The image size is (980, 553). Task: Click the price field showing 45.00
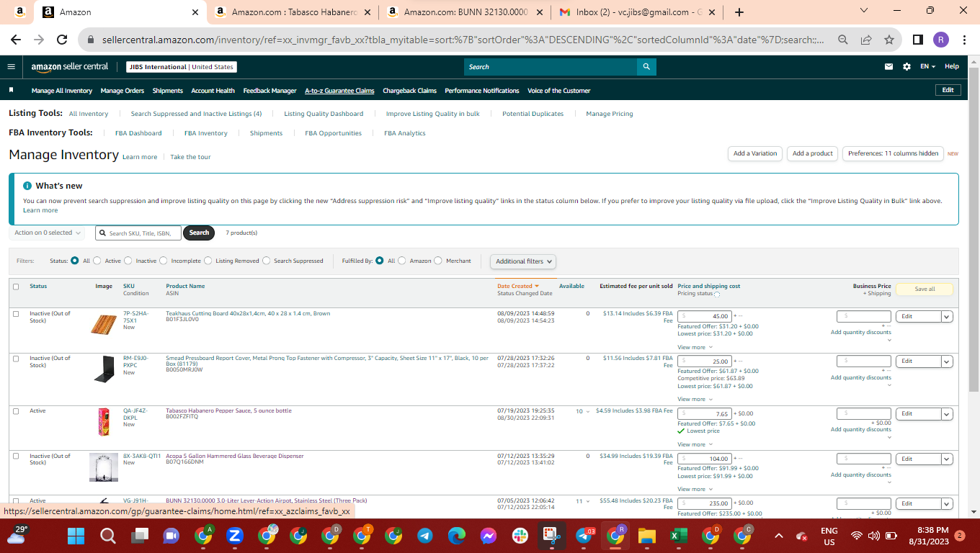pyautogui.click(x=705, y=316)
